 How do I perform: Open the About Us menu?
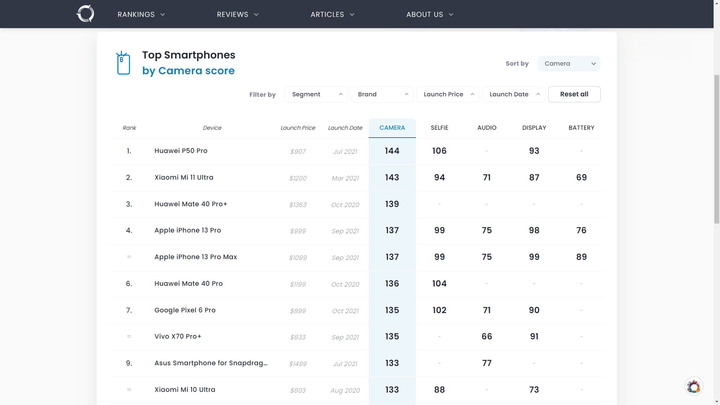click(430, 14)
